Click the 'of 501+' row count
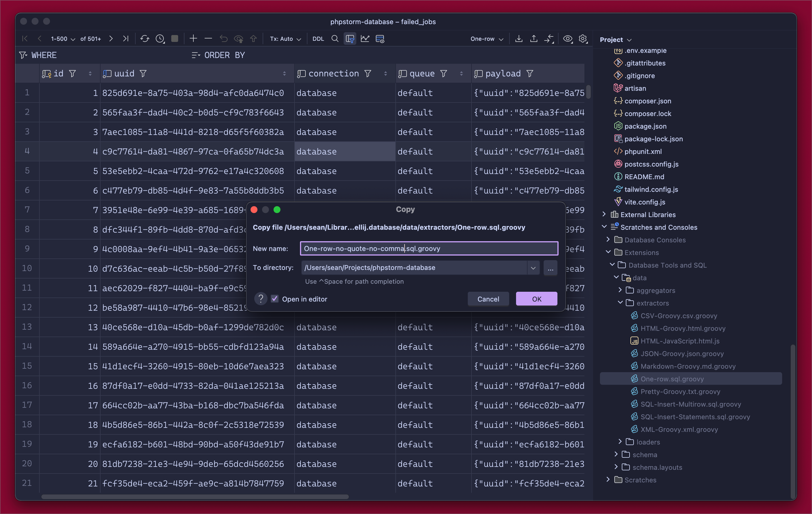 tap(91, 39)
